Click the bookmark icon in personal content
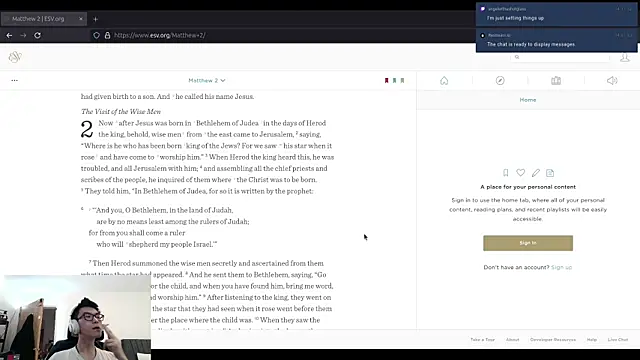640x360 pixels. point(506,173)
